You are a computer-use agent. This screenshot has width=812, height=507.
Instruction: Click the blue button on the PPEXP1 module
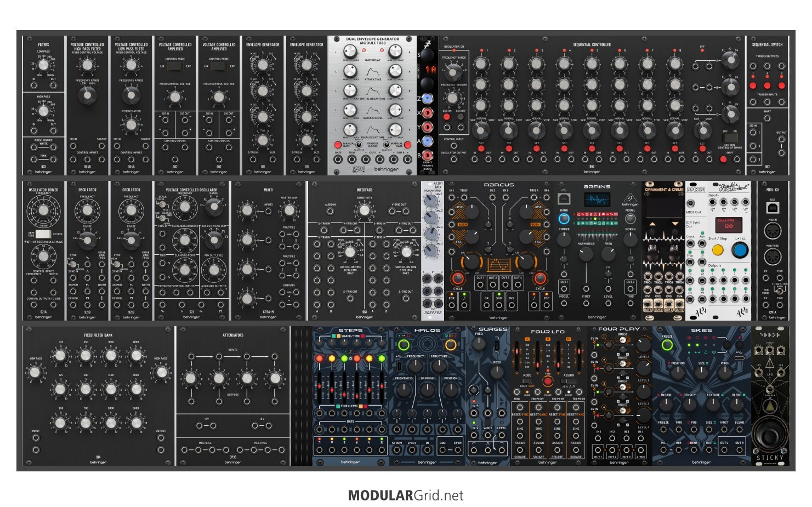pos(740,250)
